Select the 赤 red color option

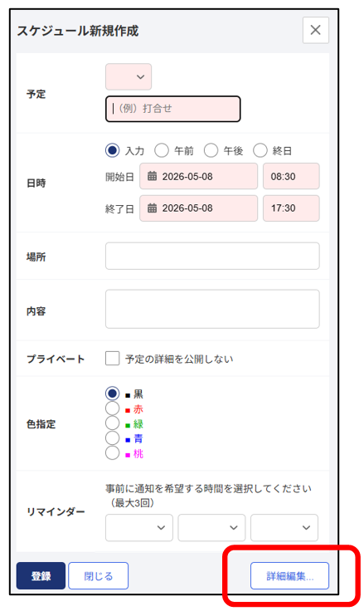pos(112,408)
